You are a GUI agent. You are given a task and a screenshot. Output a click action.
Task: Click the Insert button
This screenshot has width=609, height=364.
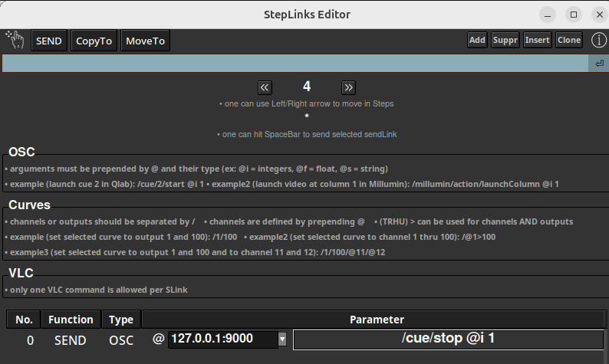[x=537, y=40]
